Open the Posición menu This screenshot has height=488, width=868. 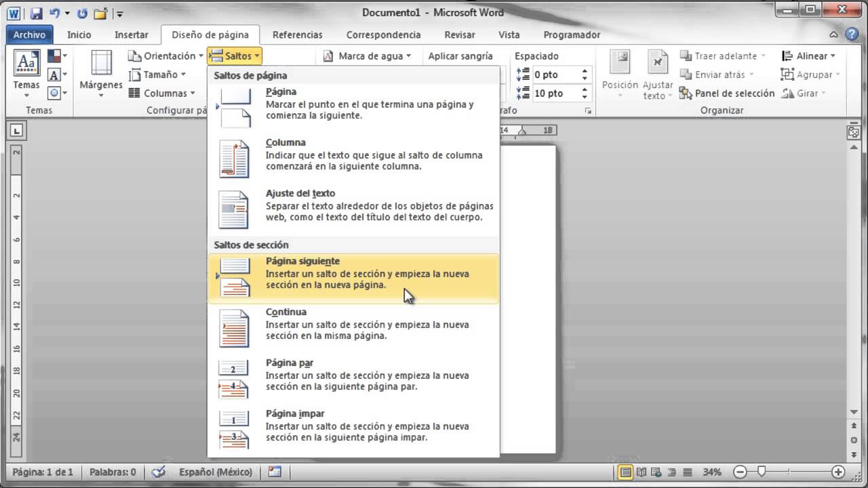(620, 73)
